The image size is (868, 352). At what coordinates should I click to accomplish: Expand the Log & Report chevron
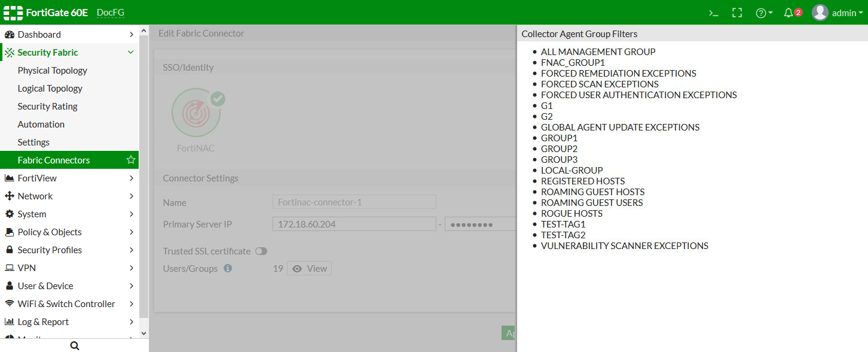[x=132, y=321]
